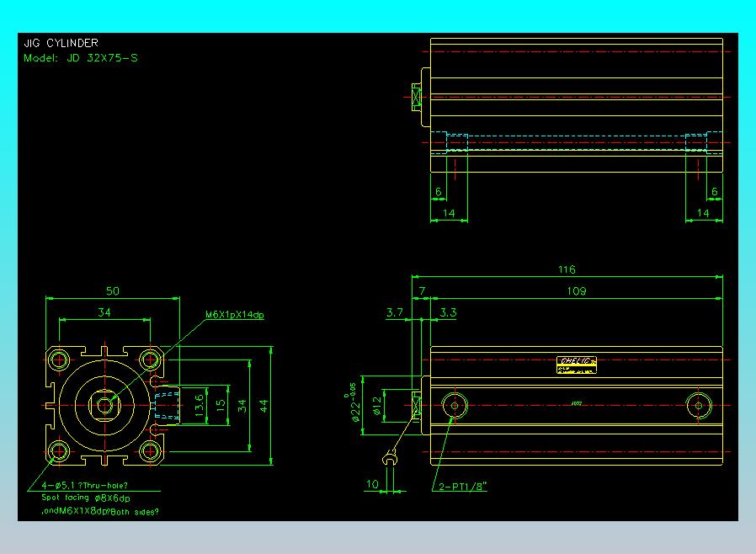Select the "15" vertical dimension value
This screenshot has width=756, height=554.
pyautogui.click(x=221, y=405)
